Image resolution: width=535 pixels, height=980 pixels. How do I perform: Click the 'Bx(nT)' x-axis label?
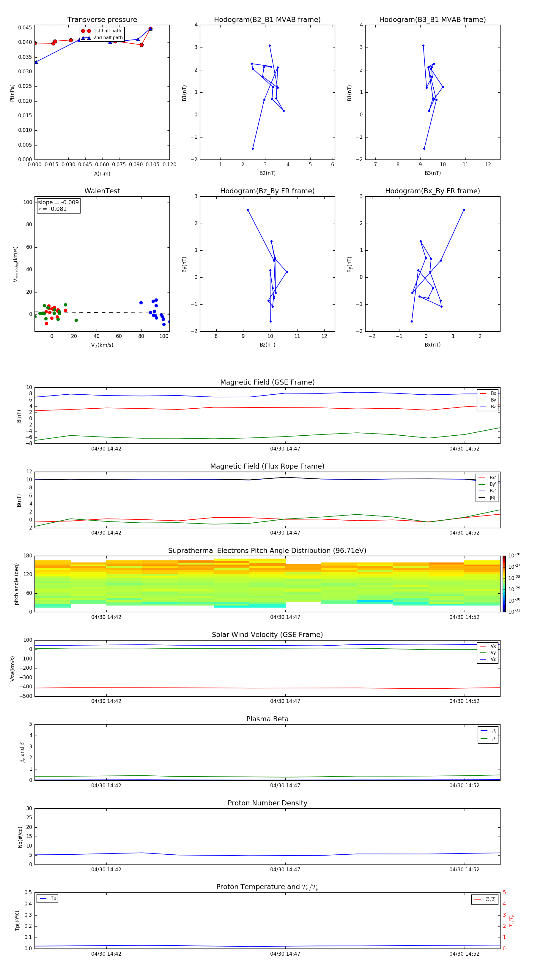click(432, 345)
